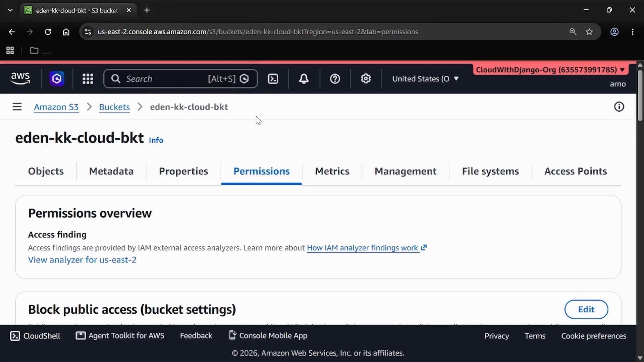Switch to the Metrics tab

click(332, 171)
